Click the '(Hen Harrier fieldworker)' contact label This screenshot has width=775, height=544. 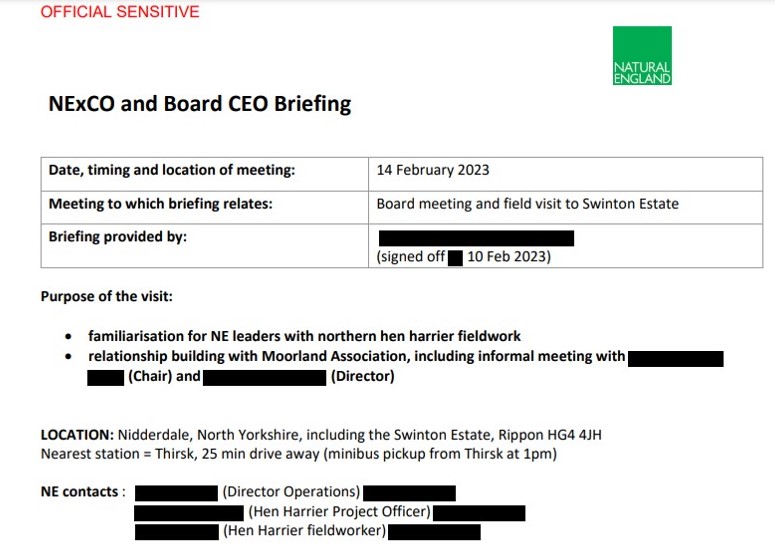point(304,531)
